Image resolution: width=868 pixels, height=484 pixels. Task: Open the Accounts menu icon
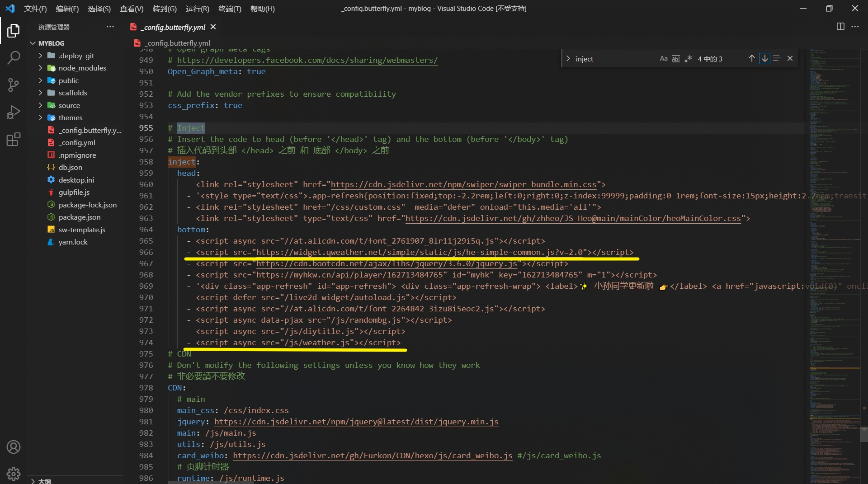point(14,447)
